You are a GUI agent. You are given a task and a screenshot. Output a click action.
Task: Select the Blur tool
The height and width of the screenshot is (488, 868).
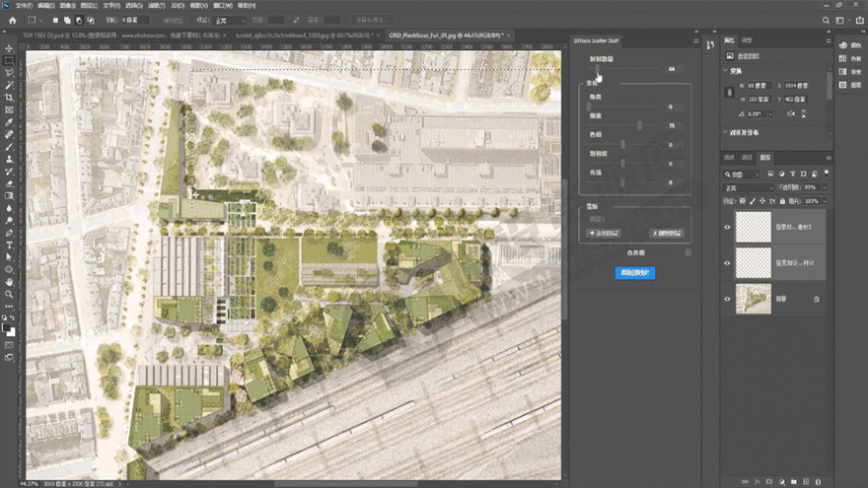pos(9,208)
